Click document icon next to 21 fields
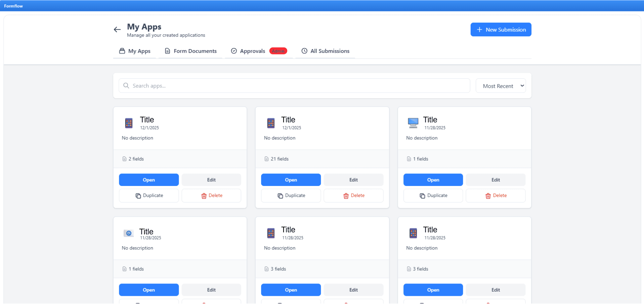The height and width of the screenshot is (305, 644). click(x=266, y=159)
